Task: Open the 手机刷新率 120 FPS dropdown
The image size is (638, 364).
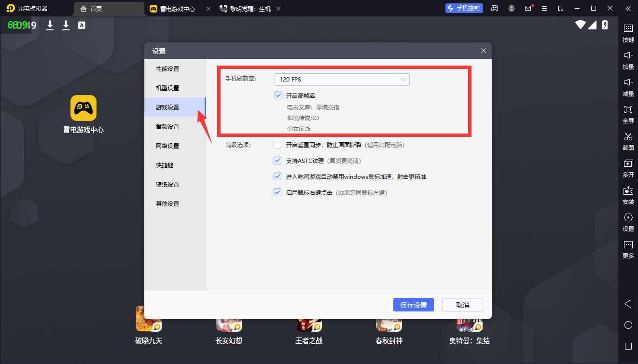Action: point(342,80)
